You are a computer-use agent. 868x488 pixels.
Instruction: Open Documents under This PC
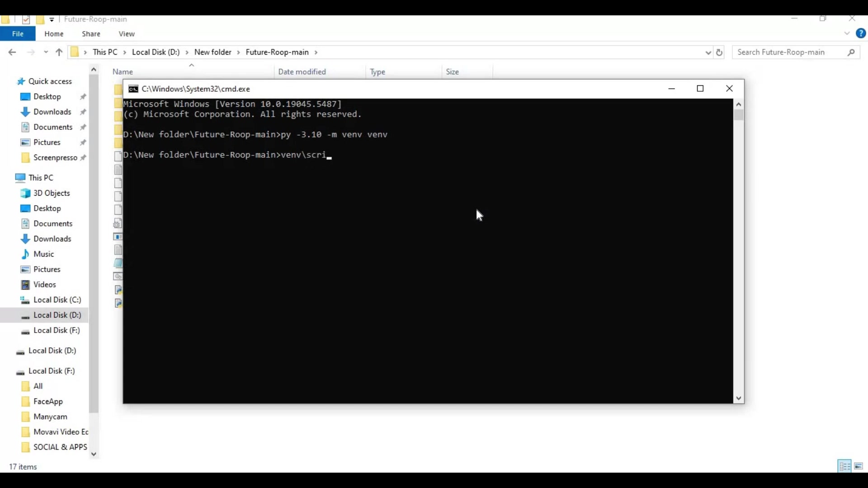pyautogui.click(x=53, y=224)
